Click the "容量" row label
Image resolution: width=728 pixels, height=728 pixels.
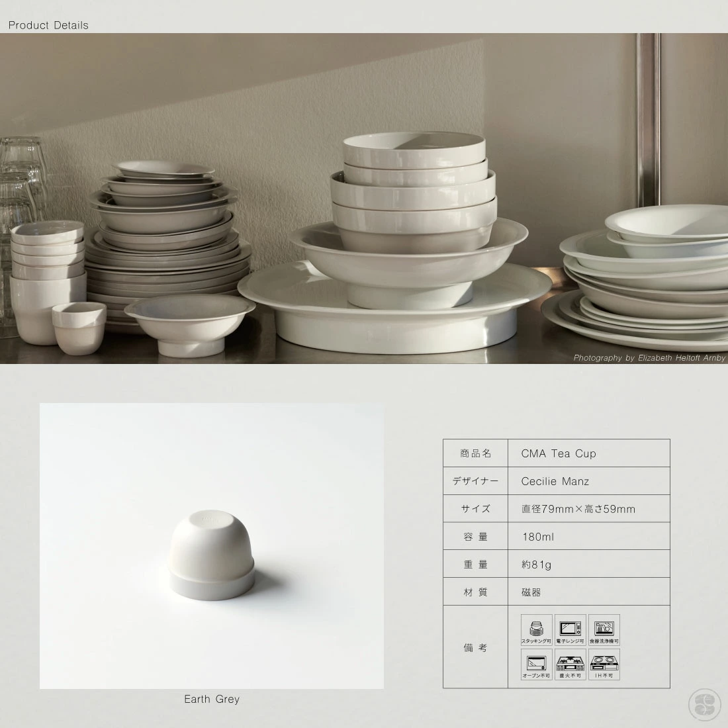click(x=476, y=537)
